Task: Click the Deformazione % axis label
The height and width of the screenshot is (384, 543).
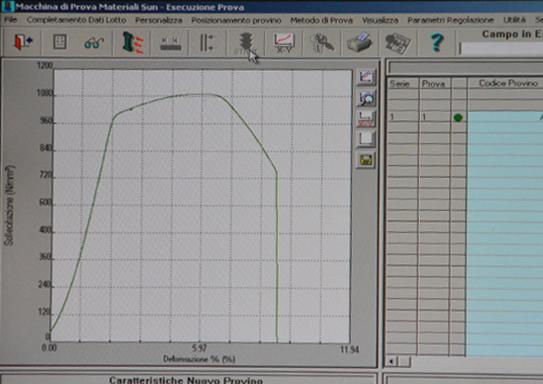Action: click(199, 359)
